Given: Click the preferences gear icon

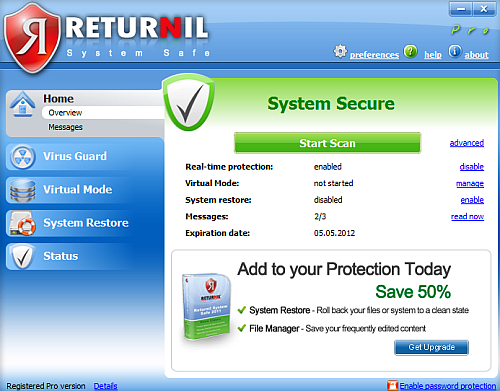Looking at the screenshot, I should pyautogui.click(x=340, y=51).
